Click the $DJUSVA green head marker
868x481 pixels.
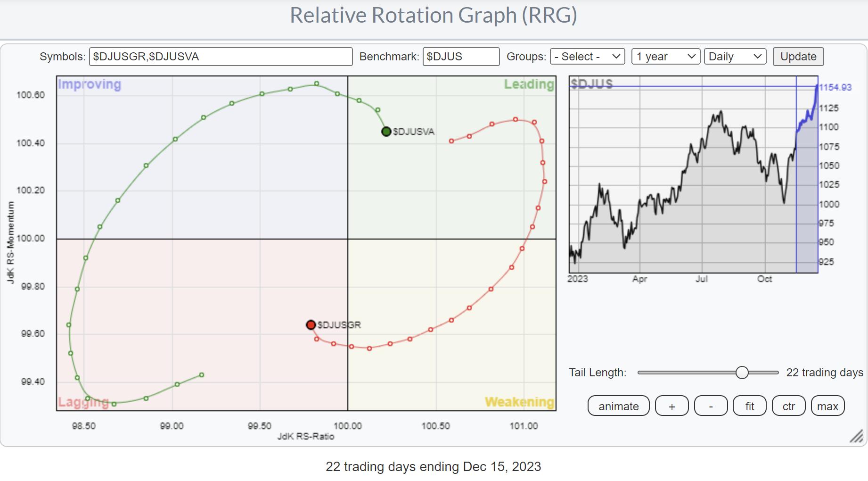click(386, 132)
